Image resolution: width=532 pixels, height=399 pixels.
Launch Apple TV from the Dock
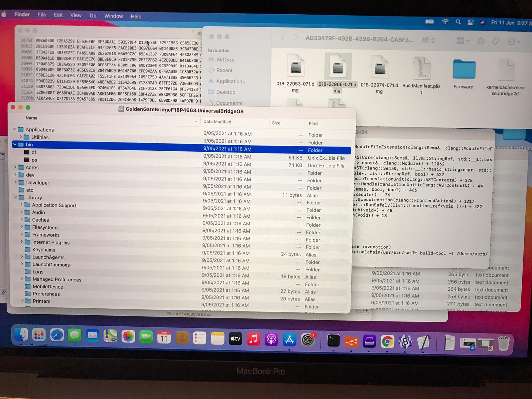click(x=235, y=339)
